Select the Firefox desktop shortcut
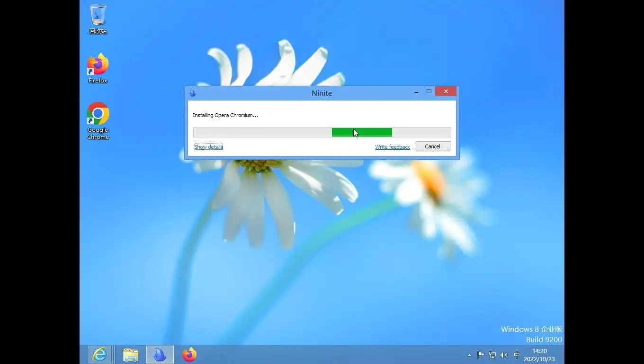The image size is (644, 364). point(98,68)
